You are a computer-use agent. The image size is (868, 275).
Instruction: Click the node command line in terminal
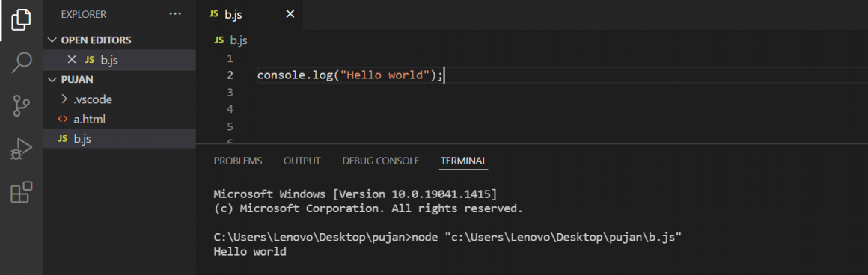click(447, 238)
